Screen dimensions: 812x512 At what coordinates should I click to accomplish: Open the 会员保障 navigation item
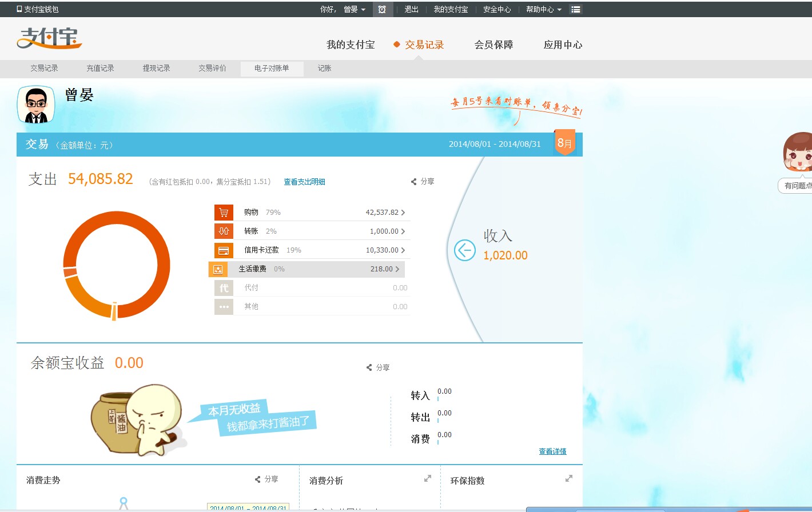pyautogui.click(x=493, y=45)
